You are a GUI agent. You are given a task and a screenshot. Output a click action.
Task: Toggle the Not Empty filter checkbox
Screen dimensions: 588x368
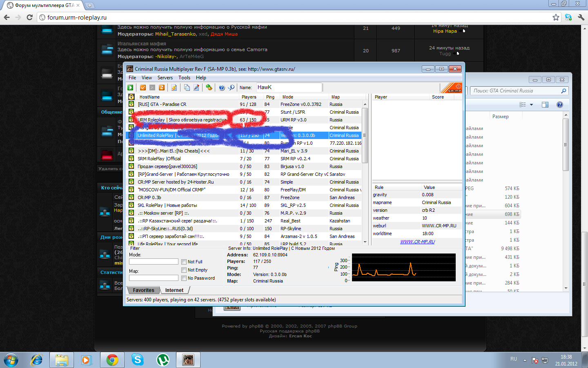[184, 270]
